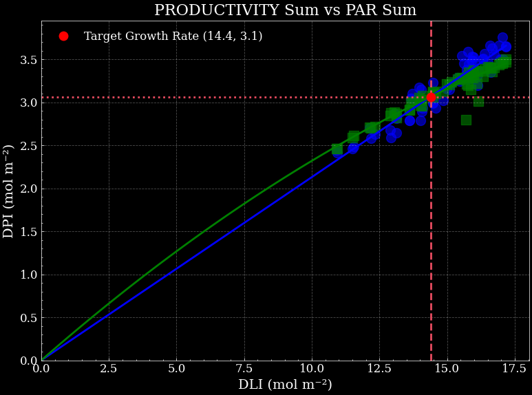Click the x-axis tick label 2.5
The height and width of the screenshot is (395, 532).
click(109, 370)
